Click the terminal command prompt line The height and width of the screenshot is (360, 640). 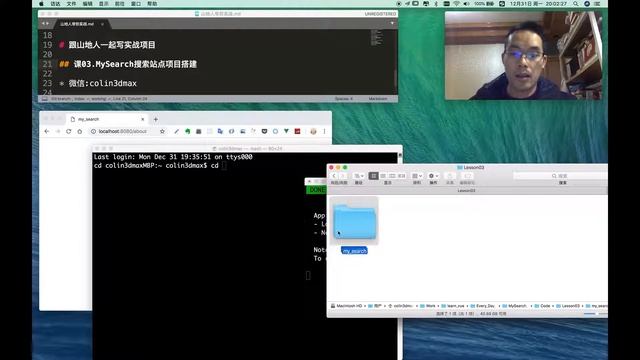(x=160, y=166)
